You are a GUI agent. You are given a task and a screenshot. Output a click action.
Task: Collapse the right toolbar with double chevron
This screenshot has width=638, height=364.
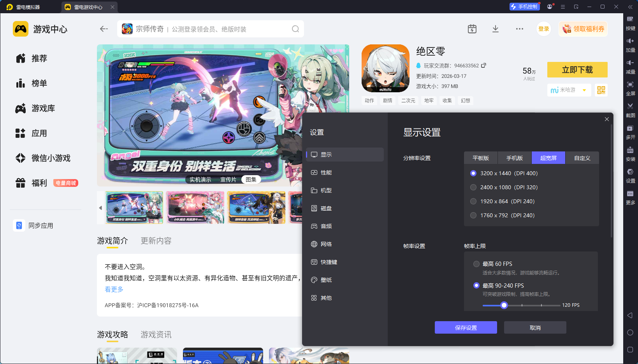630,7
